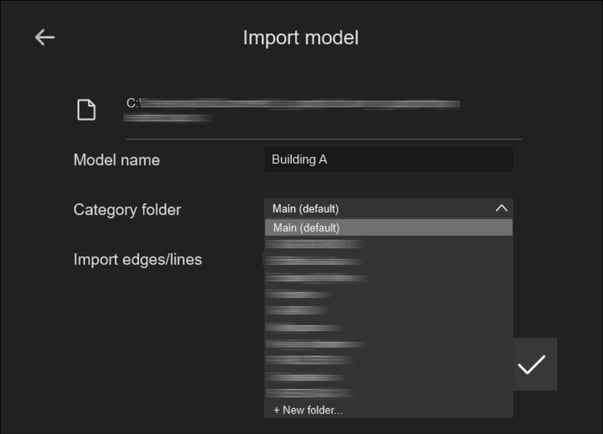
Task: Choose the + New folder... option
Action: coord(308,410)
